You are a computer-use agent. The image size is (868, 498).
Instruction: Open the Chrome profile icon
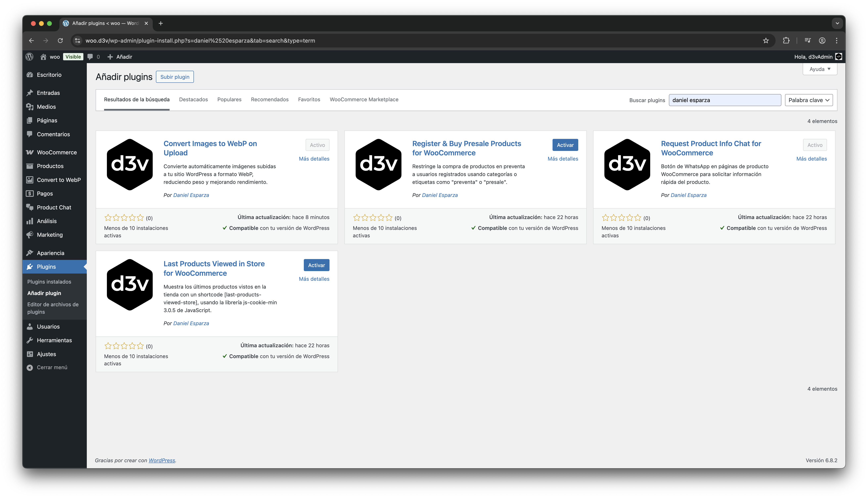(x=822, y=41)
